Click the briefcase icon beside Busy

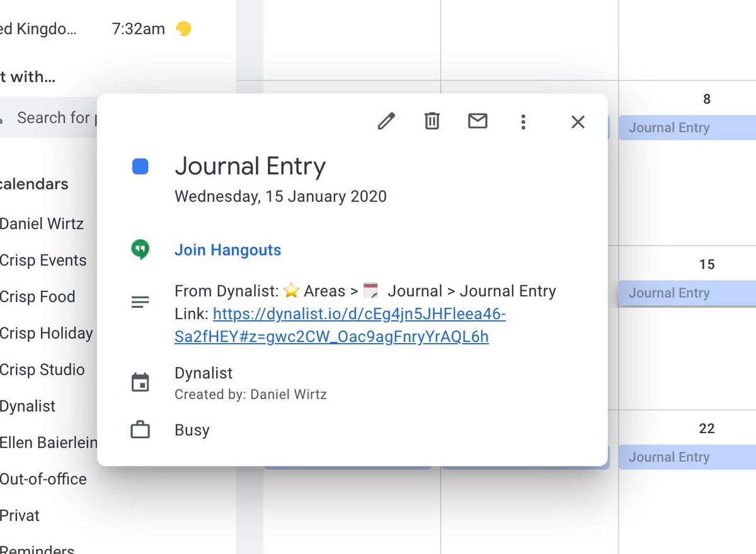click(x=140, y=431)
